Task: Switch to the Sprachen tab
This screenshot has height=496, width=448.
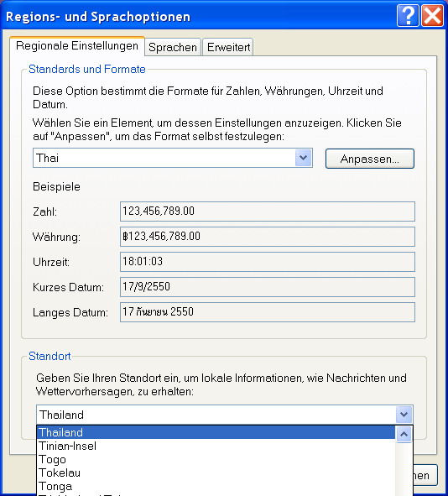Action: [x=173, y=47]
